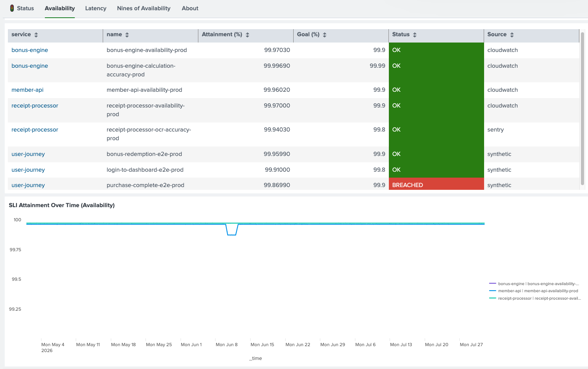588x369 pixels.
Task: Open receipt-processor link for ocr-accuracy-prod row
Action: tap(35, 130)
